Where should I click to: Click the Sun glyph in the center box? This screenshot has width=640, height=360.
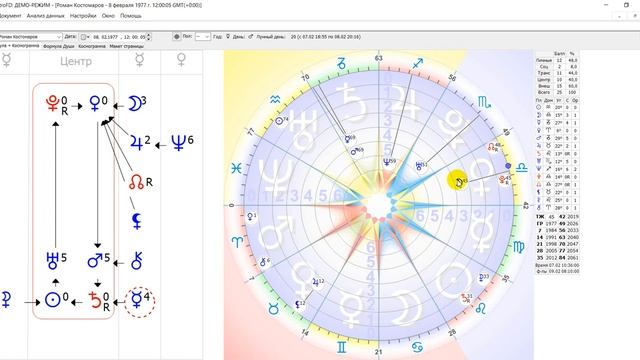[x=53, y=300]
